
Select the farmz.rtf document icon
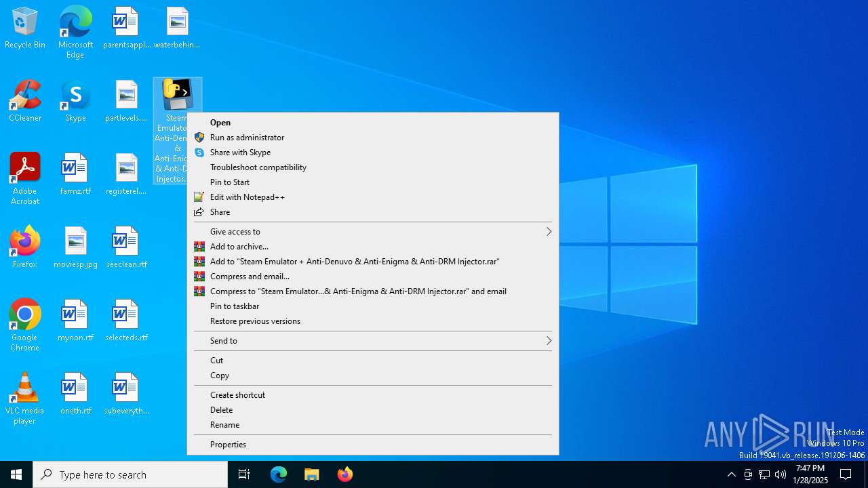coord(75,175)
